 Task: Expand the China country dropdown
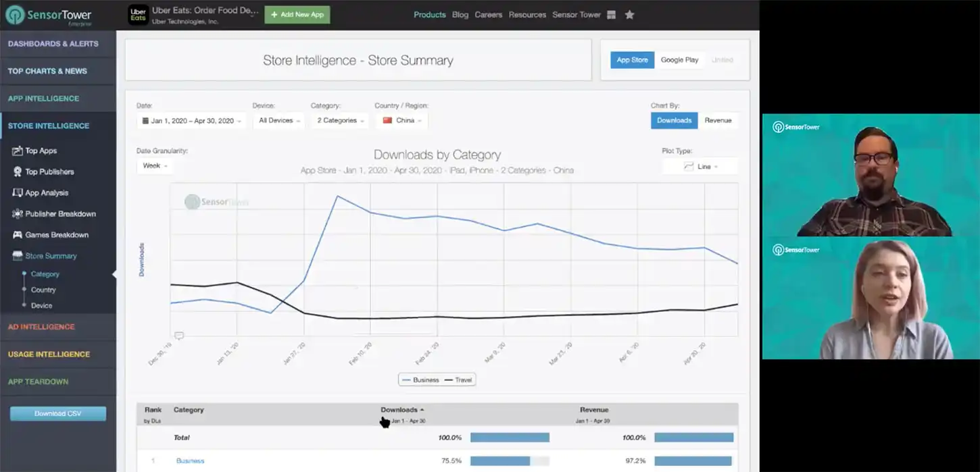click(401, 121)
